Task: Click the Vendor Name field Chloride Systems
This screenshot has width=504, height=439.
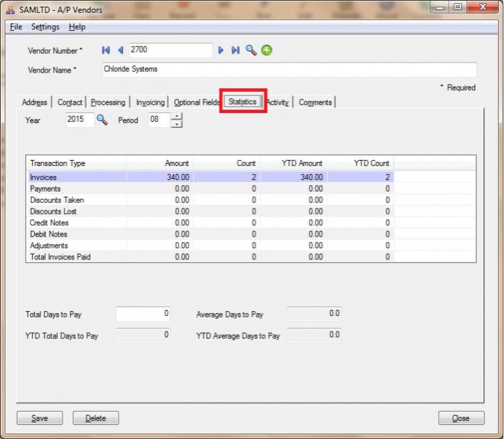Action: 289,69
